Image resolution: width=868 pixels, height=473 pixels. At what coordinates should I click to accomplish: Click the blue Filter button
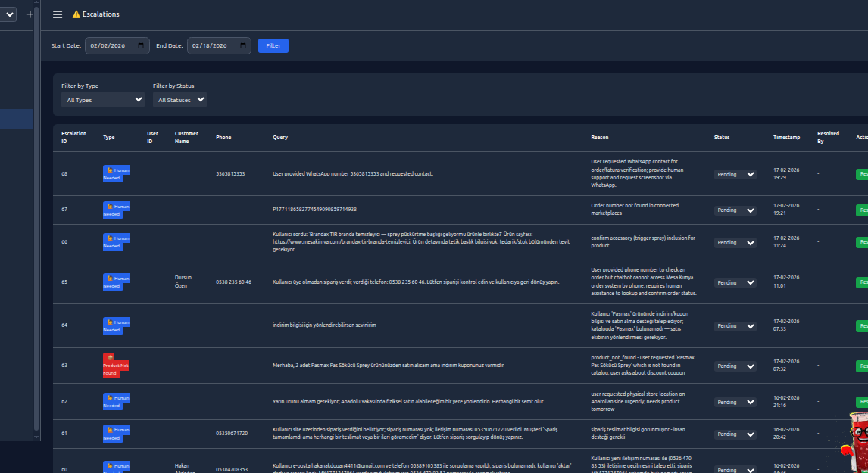click(273, 45)
